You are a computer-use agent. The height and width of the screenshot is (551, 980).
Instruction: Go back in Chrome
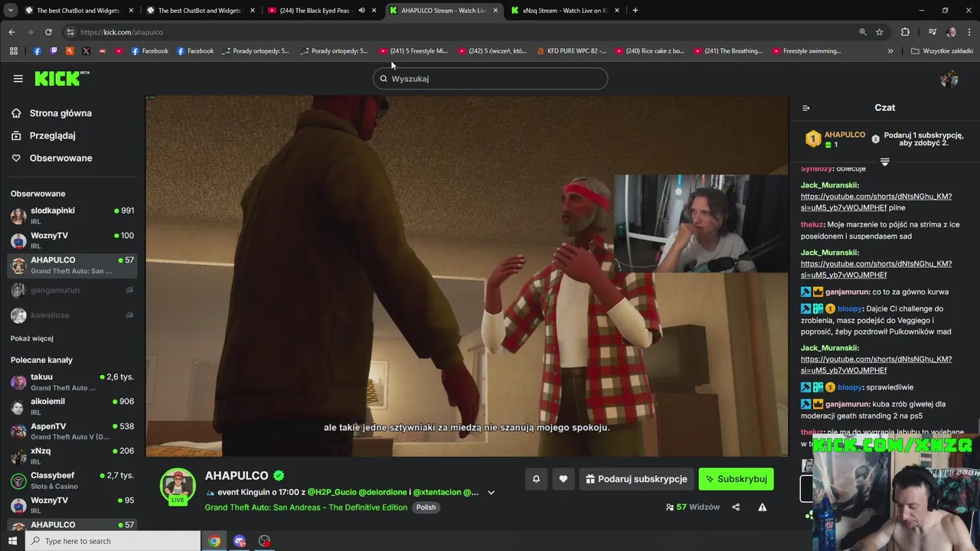(11, 32)
